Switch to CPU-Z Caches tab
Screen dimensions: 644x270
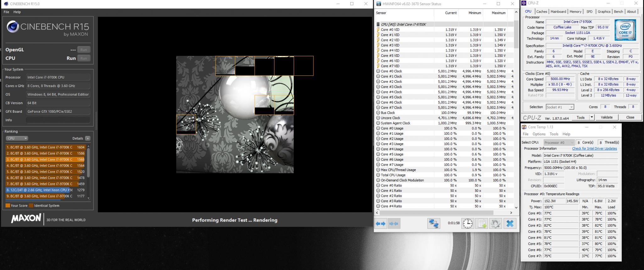tap(541, 12)
